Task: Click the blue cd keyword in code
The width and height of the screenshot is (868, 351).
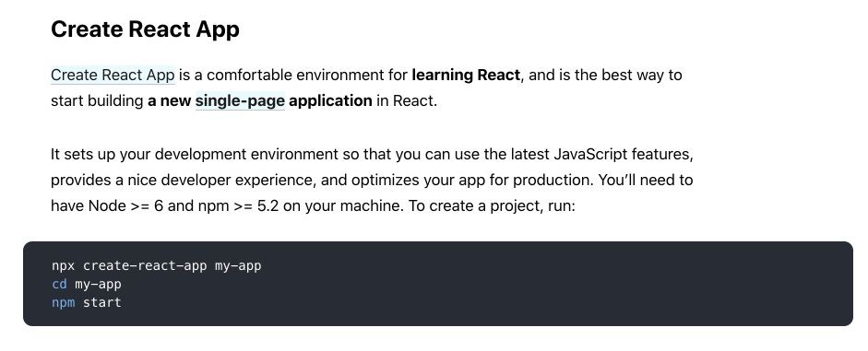Action: (59, 284)
